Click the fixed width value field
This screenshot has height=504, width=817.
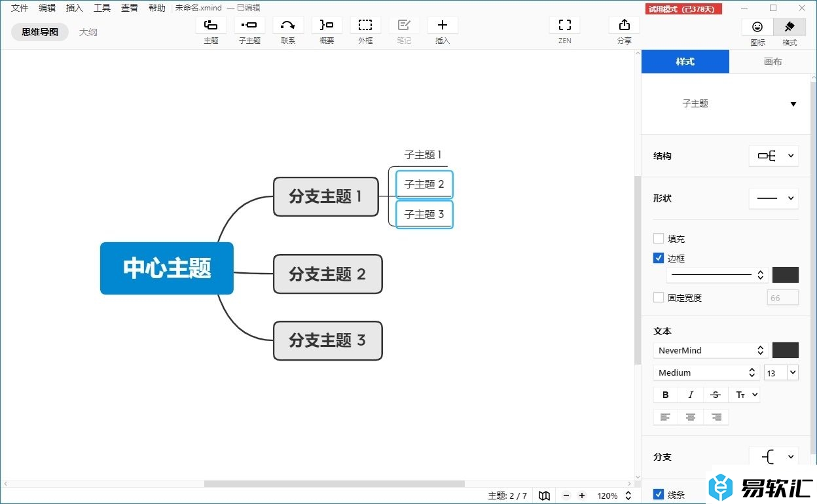[783, 298]
